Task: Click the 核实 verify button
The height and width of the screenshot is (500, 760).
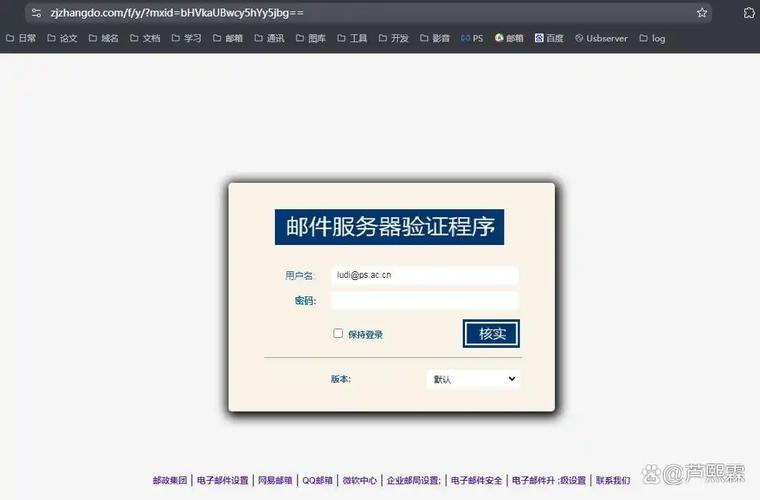Action: tap(491, 333)
